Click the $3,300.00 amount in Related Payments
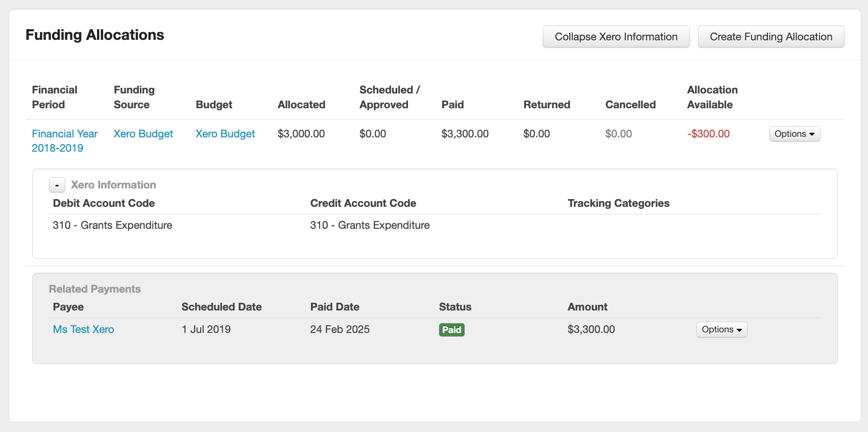Viewport: 868px width, 432px height. click(591, 329)
